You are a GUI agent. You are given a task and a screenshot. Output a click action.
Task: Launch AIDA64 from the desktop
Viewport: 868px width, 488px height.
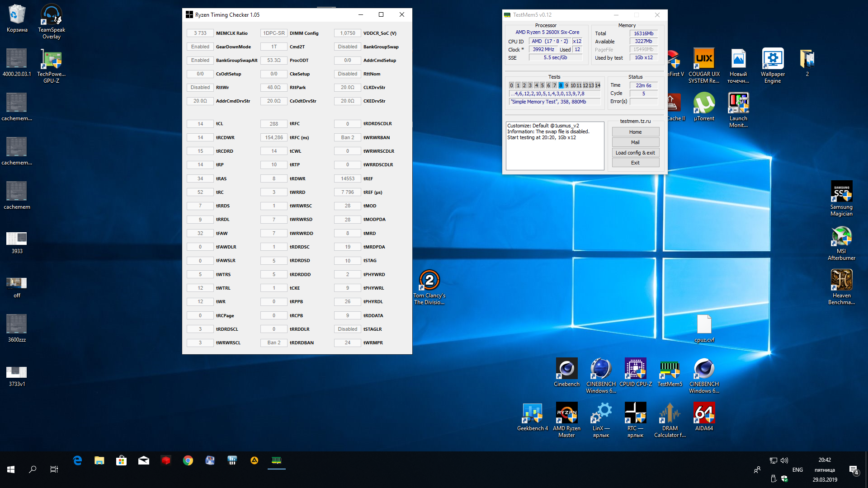coord(704,413)
